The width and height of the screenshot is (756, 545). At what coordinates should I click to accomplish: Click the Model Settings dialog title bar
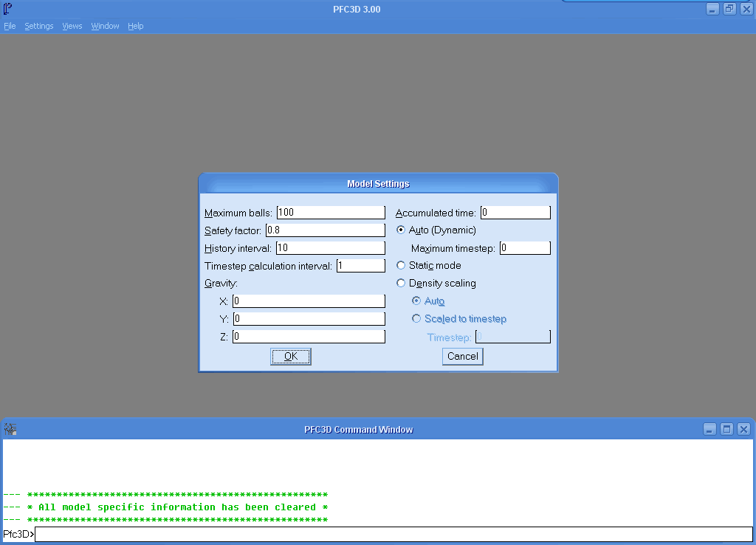379,184
